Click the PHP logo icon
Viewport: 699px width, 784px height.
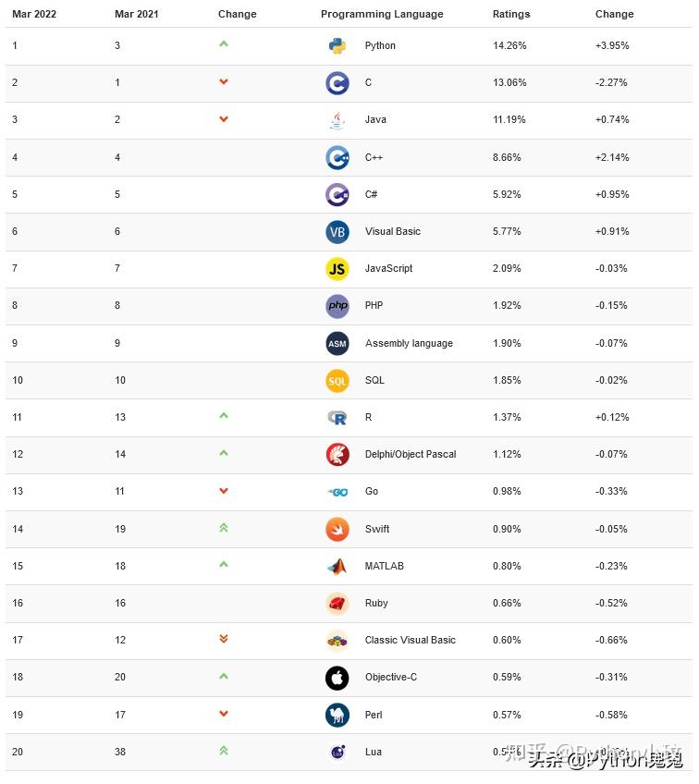tap(337, 306)
